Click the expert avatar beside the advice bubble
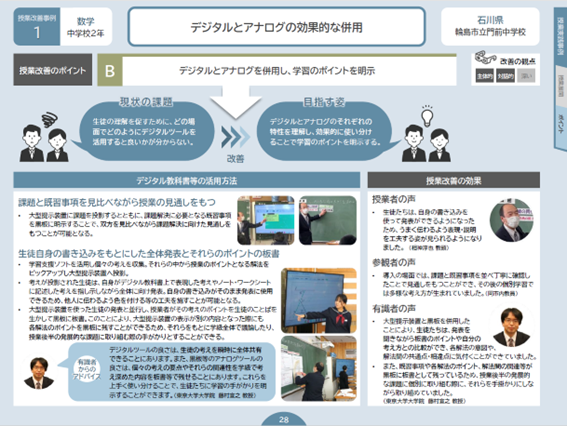Image resolution: width=567 pixels, height=426 pixels. pyautogui.click(x=39, y=373)
